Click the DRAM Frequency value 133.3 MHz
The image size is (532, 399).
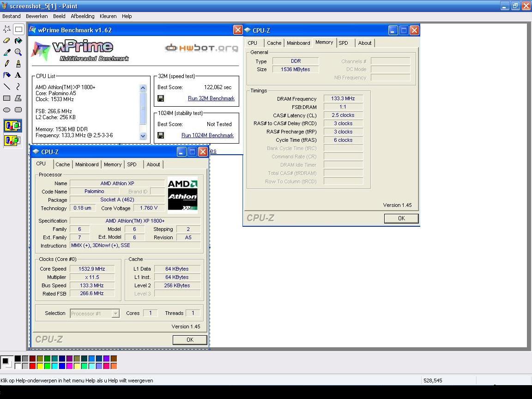click(x=343, y=98)
